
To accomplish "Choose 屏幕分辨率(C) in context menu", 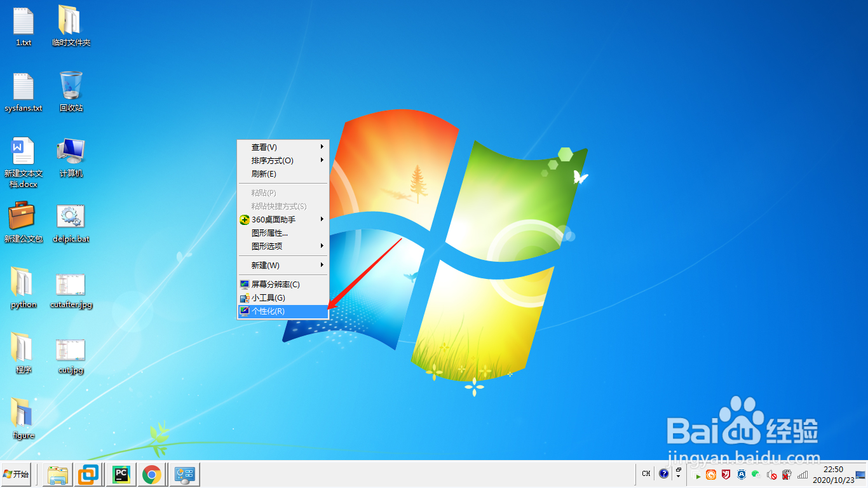I will point(283,284).
